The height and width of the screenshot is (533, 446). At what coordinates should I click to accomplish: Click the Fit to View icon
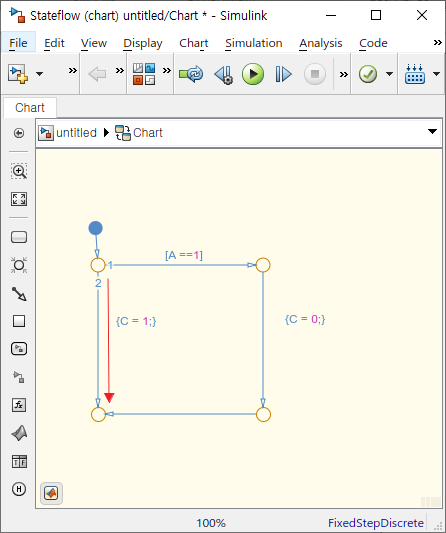(19, 199)
